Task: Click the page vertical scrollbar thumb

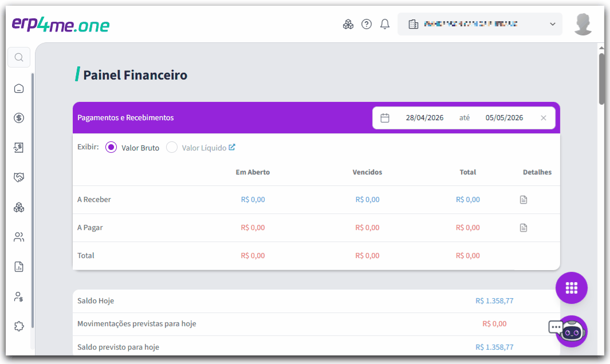Action: coord(601,78)
